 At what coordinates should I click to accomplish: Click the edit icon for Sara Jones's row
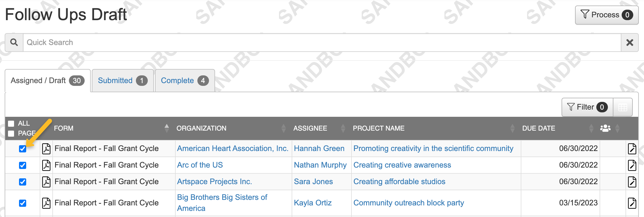(632, 182)
